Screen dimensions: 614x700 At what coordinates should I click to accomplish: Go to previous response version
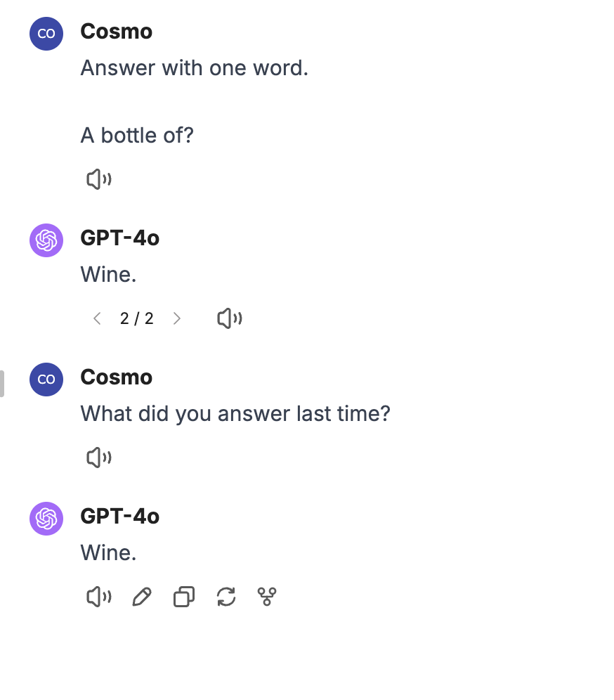pyautogui.click(x=98, y=319)
